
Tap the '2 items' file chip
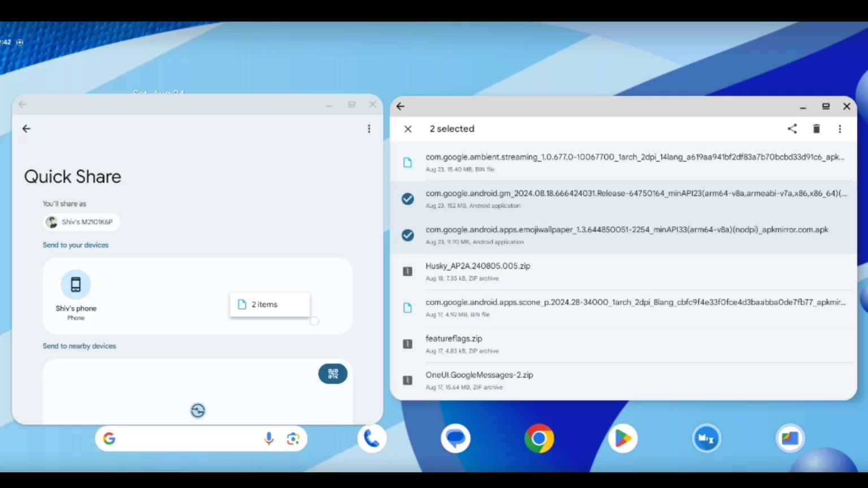pyautogui.click(x=270, y=304)
